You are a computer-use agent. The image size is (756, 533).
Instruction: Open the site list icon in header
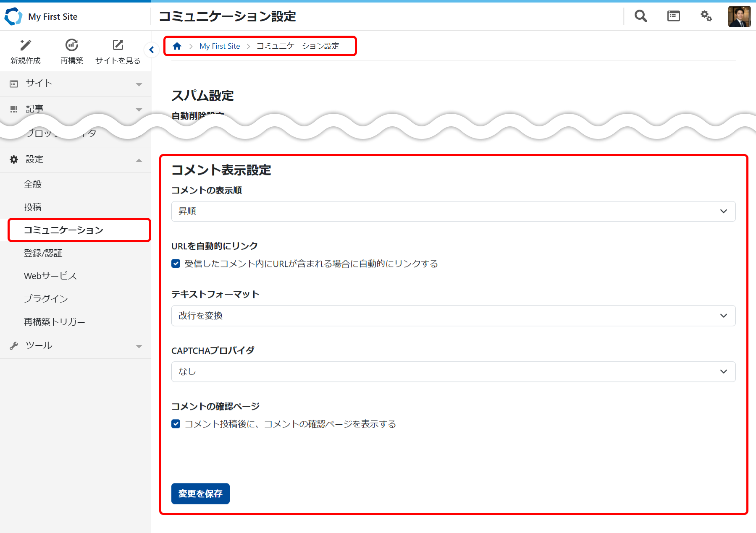[673, 16]
